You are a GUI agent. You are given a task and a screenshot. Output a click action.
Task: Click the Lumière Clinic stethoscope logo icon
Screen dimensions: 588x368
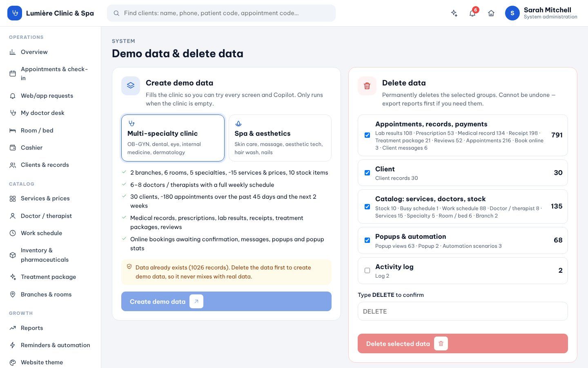(15, 13)
